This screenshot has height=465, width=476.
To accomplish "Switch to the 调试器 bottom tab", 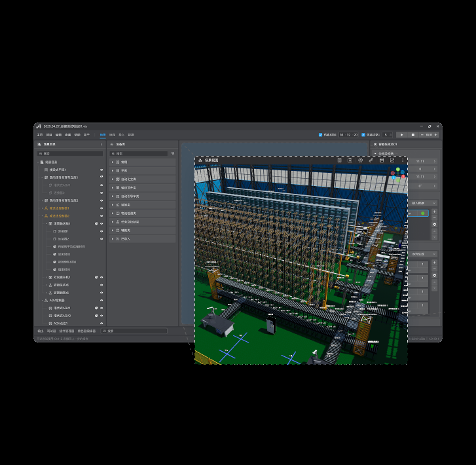I will 51,331.
